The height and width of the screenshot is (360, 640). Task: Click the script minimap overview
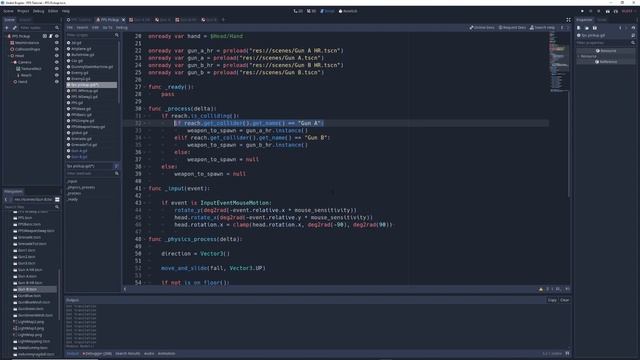559,61
